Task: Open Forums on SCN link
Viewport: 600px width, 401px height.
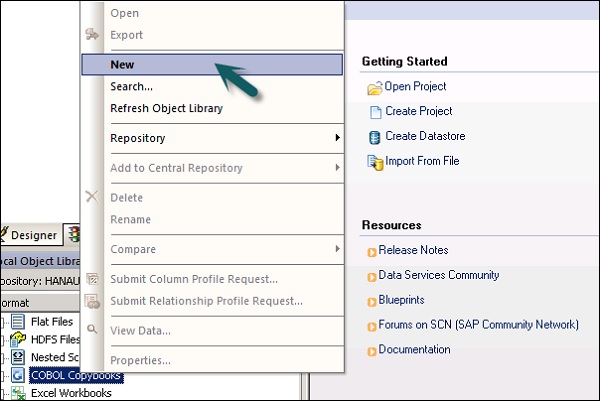Action: 478,325
